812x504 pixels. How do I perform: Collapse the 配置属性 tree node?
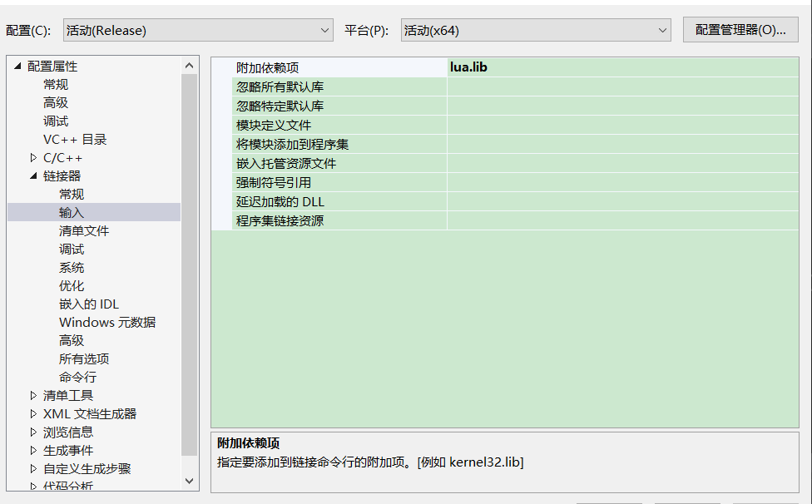tap(17, 66)
